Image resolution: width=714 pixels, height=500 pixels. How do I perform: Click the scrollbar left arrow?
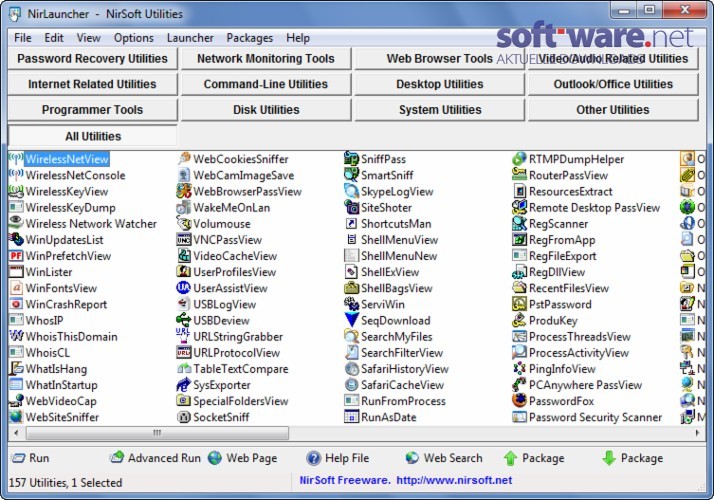click(16, 433)
